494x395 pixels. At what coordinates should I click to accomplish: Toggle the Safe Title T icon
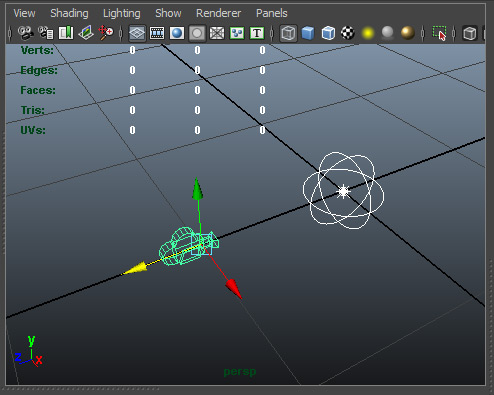pyautogui.click(x=257, y=33)
